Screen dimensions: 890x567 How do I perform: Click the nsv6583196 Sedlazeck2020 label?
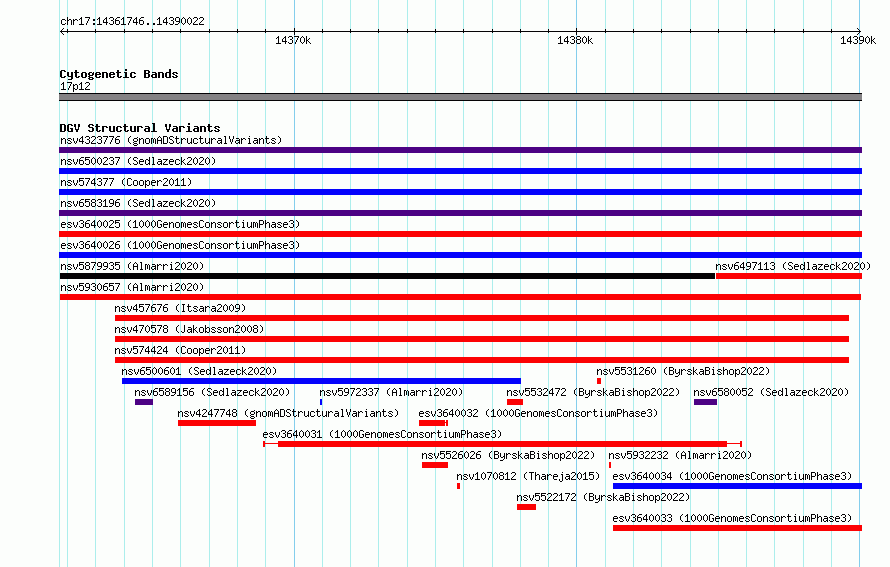click(x=138, y=203)
